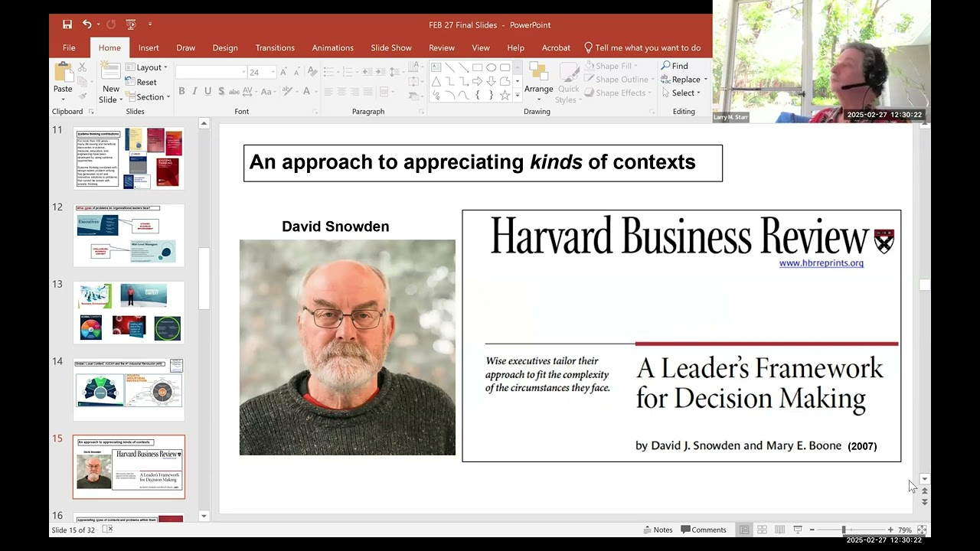Toggle Bold formatting
The image size is (980, 551).
pos(181,91)
